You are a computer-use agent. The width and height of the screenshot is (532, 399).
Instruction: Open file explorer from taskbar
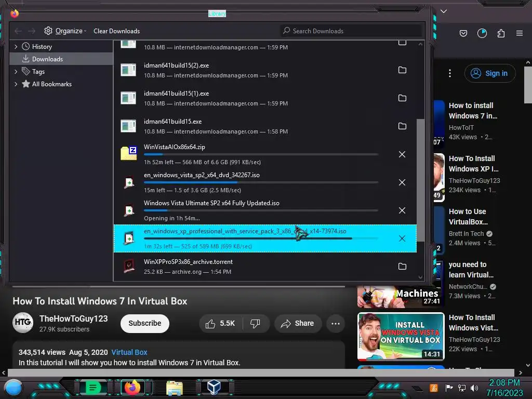(175, 388)
